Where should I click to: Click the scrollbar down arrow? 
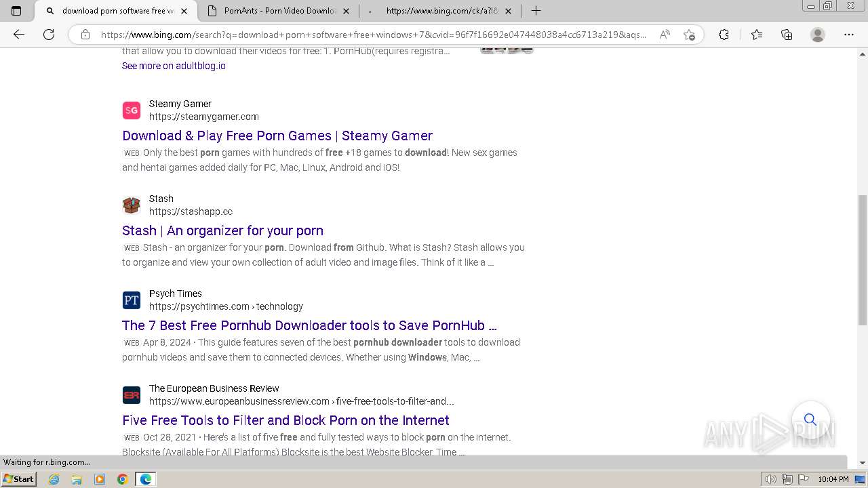(x=863, y=463)
